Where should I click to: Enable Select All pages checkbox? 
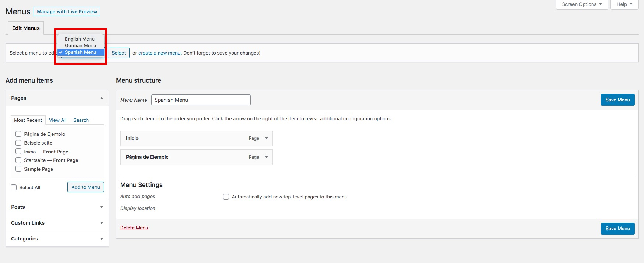pyautogui.click(x=14, y=187)
